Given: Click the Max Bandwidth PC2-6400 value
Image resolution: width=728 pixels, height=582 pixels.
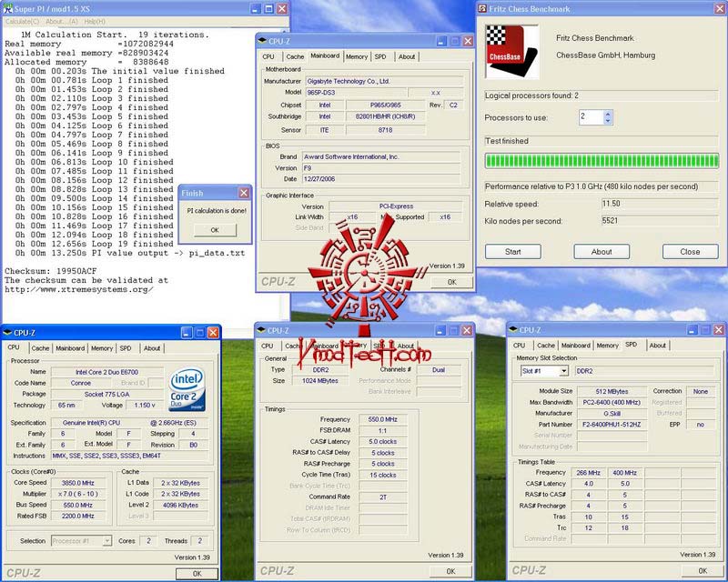Looking at the screenshot, I should (x=612, y=402).
